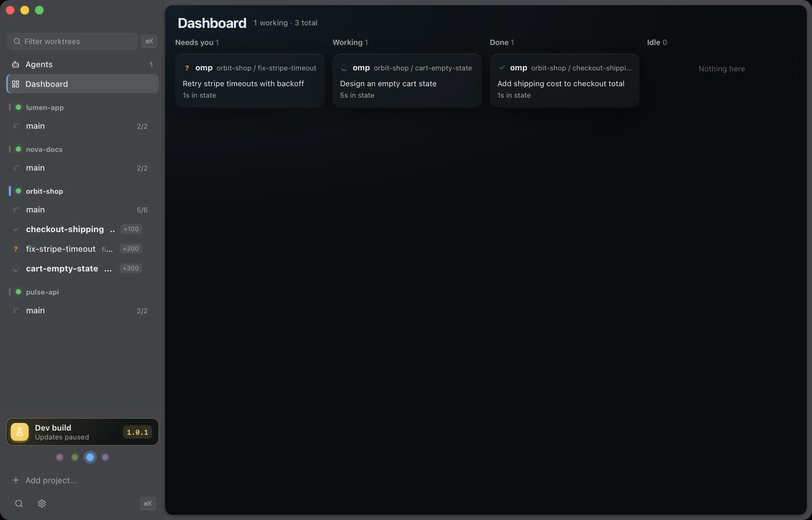Select main worktree under pulse-api
The width and height of the screenshot is (812, 520).
point(82,311)
